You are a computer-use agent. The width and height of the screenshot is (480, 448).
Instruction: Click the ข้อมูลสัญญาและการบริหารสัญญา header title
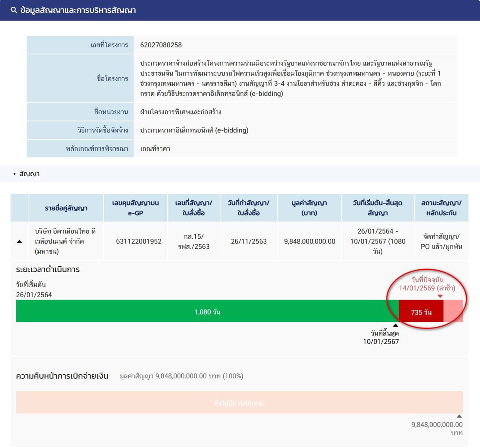[78, 10]
